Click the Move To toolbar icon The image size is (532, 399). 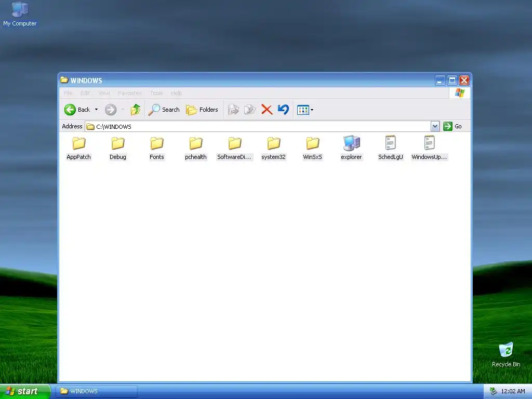pyautogui.click(x=233, y=110)
